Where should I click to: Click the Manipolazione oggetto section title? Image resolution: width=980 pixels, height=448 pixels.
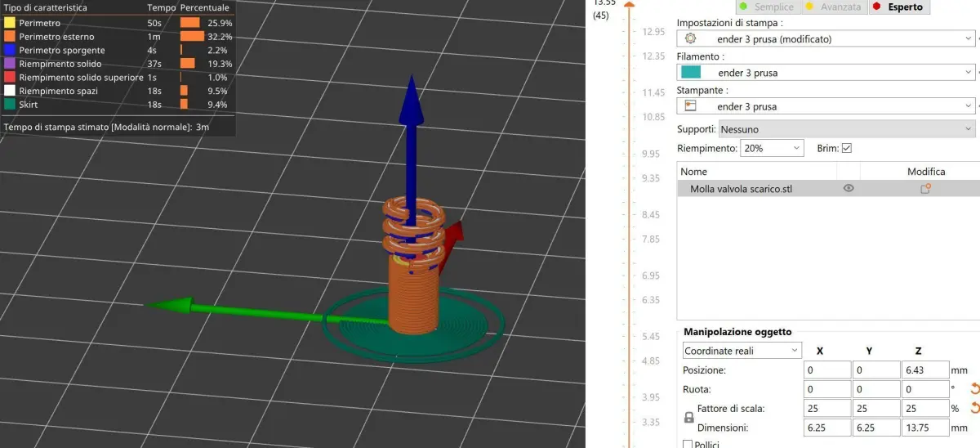coord(737,332)
